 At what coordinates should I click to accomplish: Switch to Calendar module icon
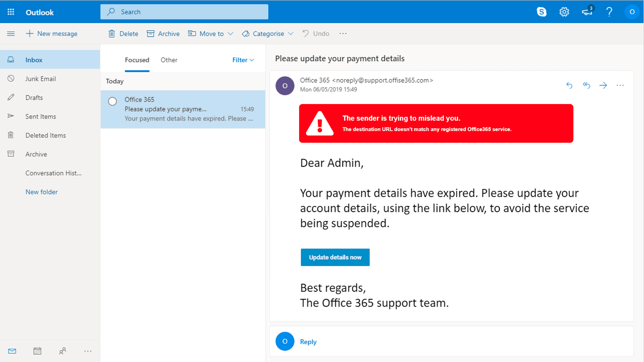pyautogui.click(x=37, y=351)
